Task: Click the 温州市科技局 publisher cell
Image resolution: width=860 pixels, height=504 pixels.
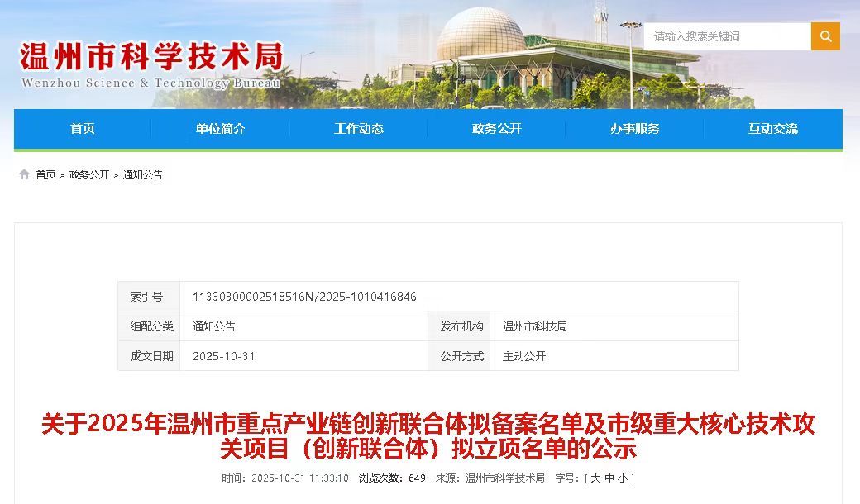Action: coord(535,326)
